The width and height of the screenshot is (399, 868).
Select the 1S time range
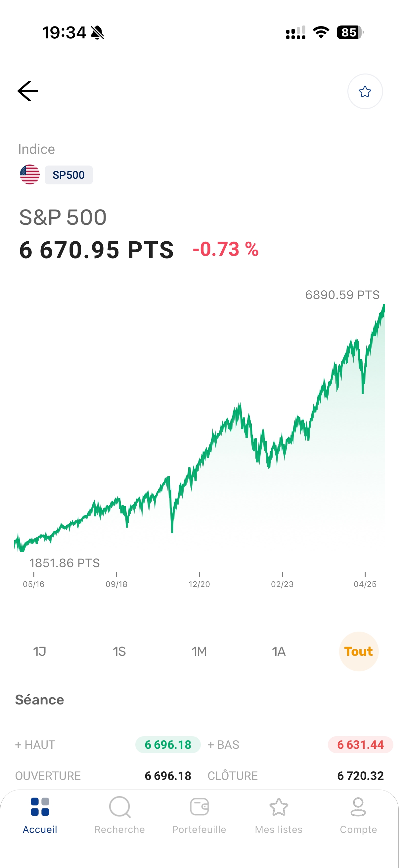point(119,651)
